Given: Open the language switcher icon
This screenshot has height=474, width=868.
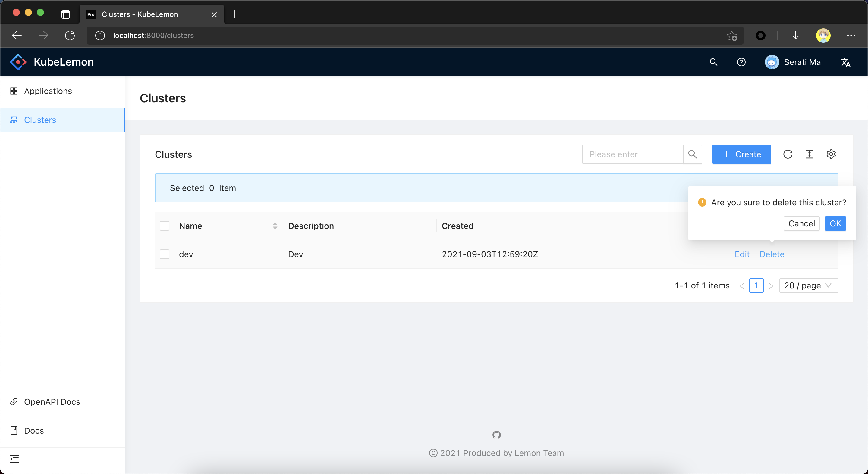Looking at the screenshot, I should click(x=845, y=62).
